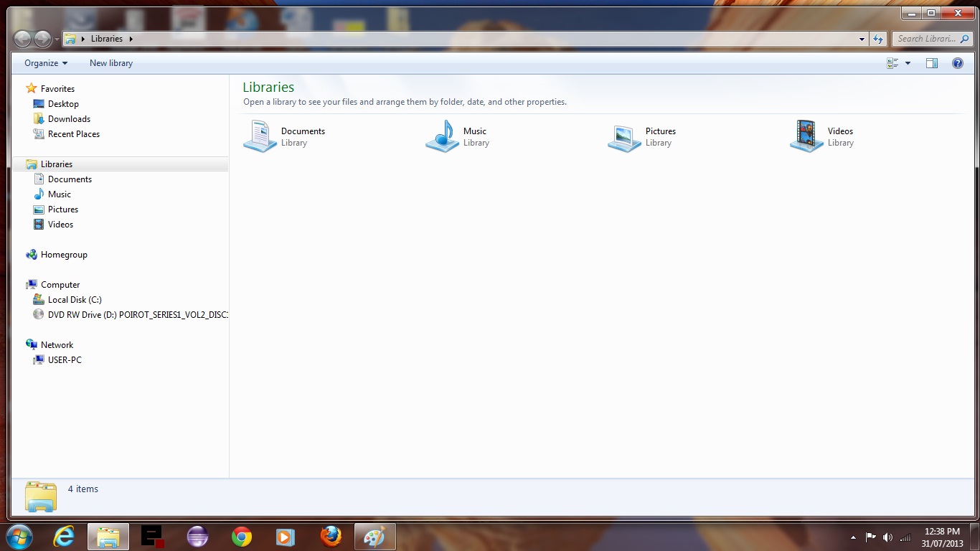Open the address bar history dropdown
The image size is (980, 551).
[862, 39]
